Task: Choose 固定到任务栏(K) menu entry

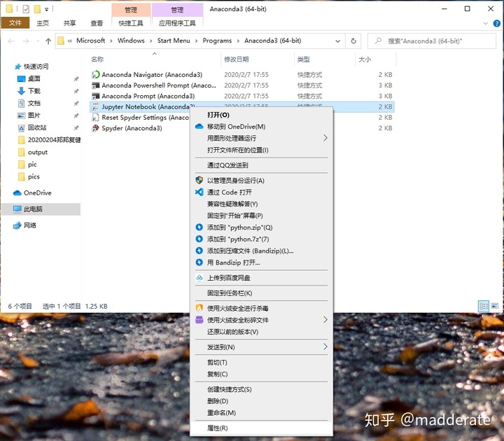Action: pyautogui.click(x=261, y=293)
